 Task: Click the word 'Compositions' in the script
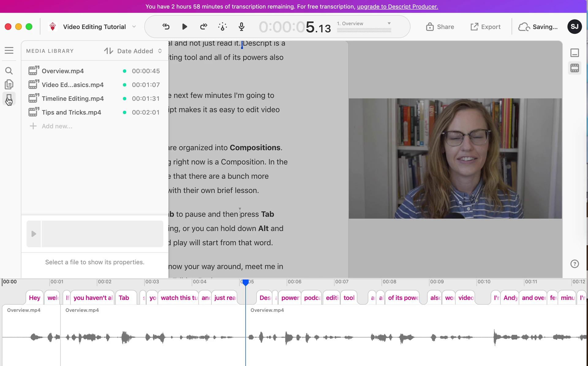[x=255, y=147]
